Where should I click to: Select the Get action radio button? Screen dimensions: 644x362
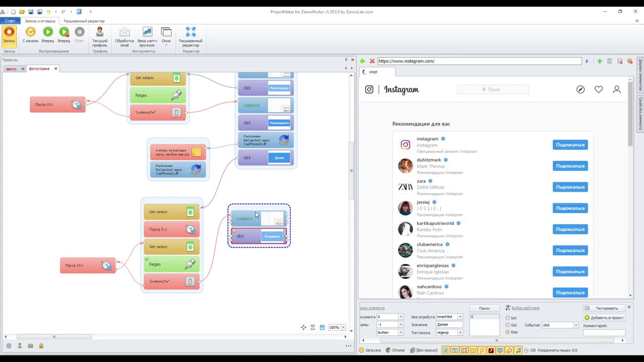(508, 325)
